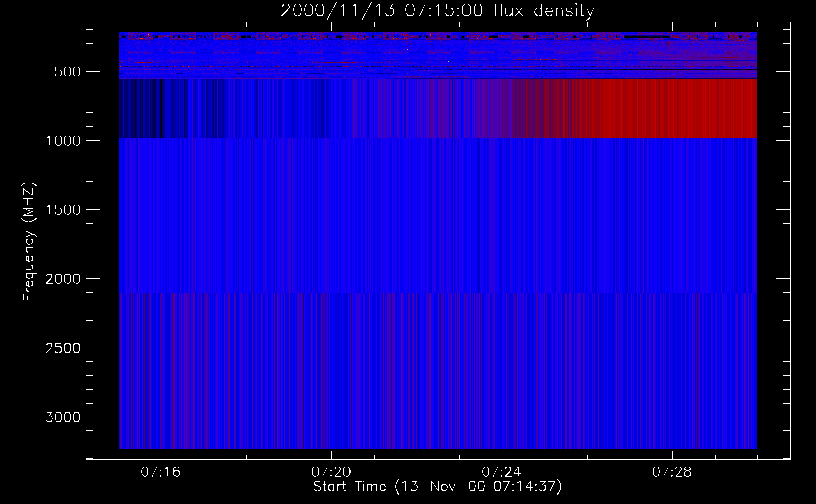Click the 07:16 time tick label
816x504 pixels.
160,472
